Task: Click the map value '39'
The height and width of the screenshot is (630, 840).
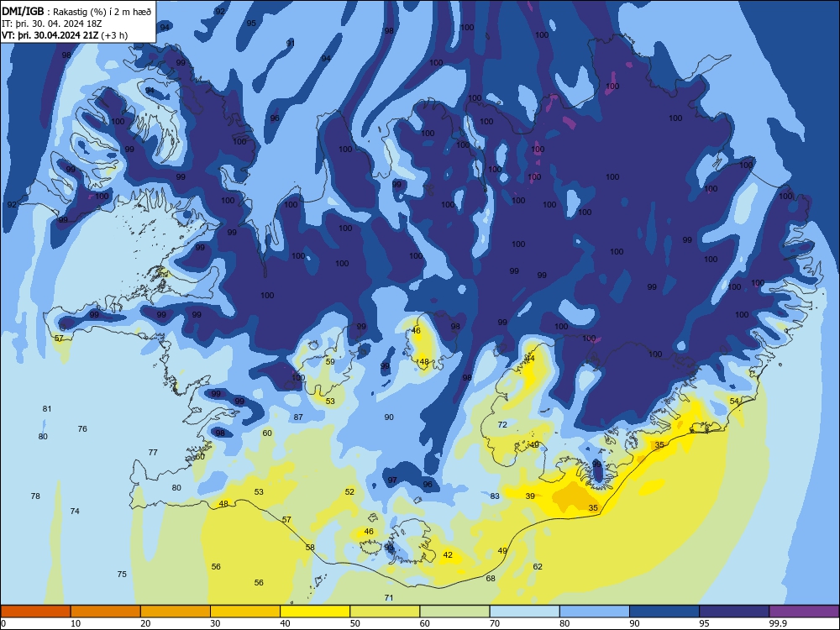Action: [530, 496]
